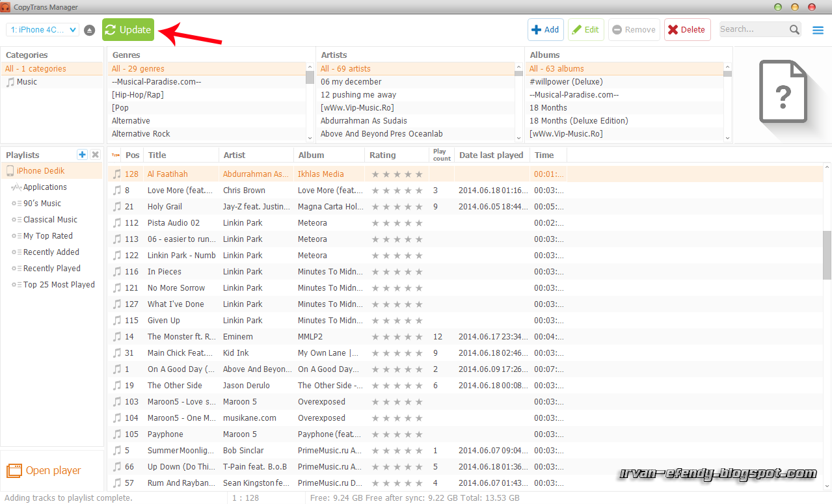Image resolution: width=832 pixels, height=504 pixels.
Task: Select album #willpower (Deluxe)
Action: [x=624, y=82]
